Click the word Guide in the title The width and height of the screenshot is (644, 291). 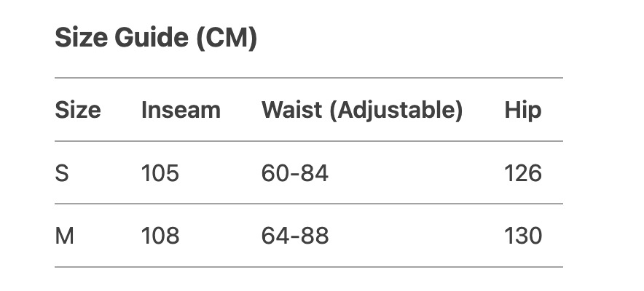click(x=149, y=39)
